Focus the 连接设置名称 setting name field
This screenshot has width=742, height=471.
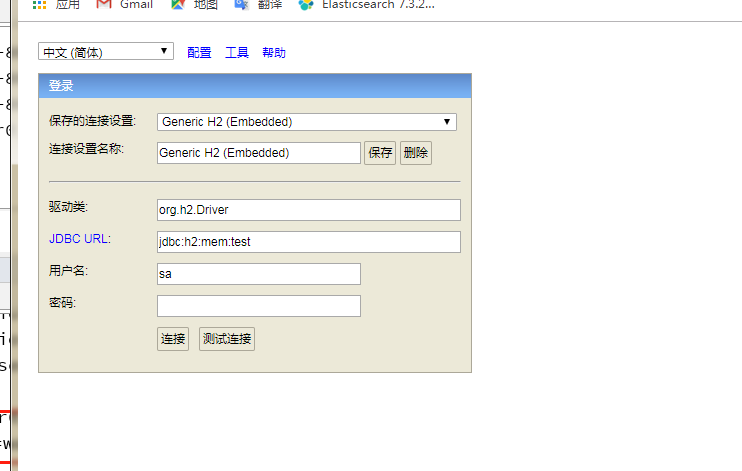pyautogui.click(x=259, y=153)
